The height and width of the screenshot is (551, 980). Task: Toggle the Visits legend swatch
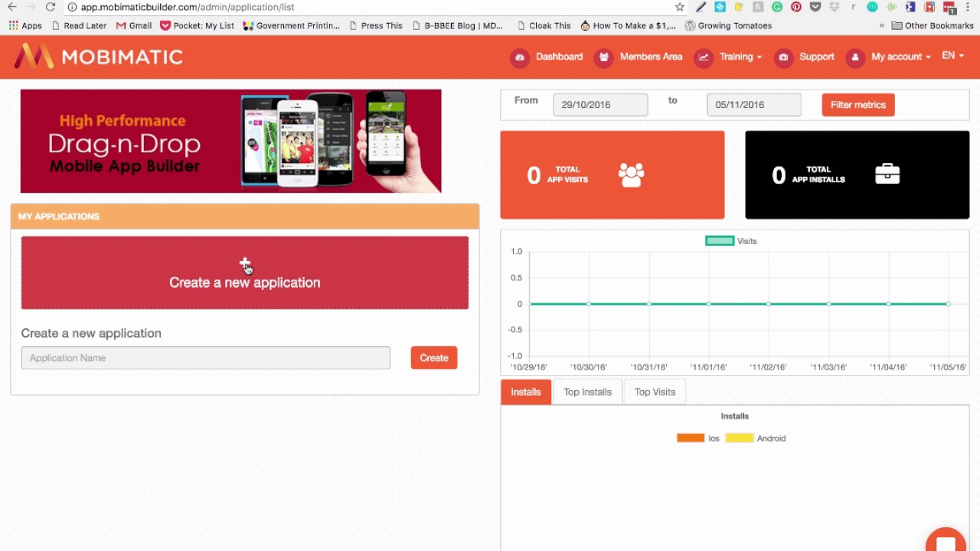coord(720,241)
